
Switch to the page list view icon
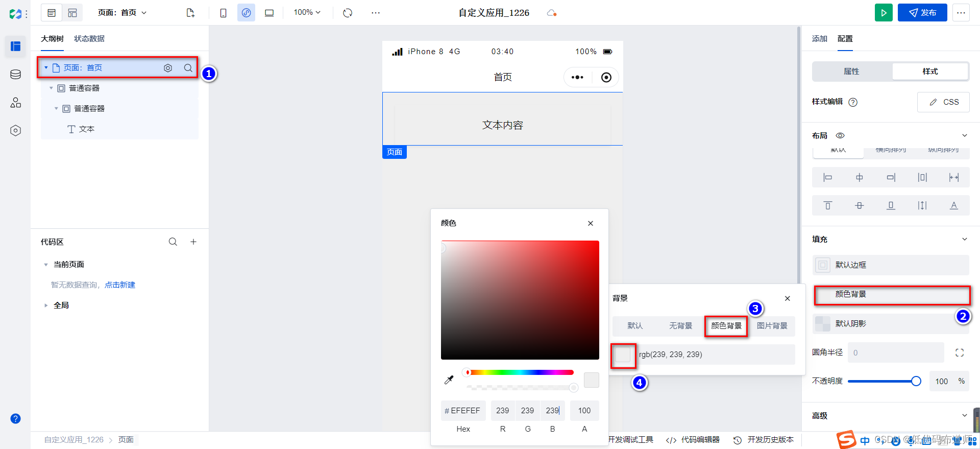click(x=52, y=13)
